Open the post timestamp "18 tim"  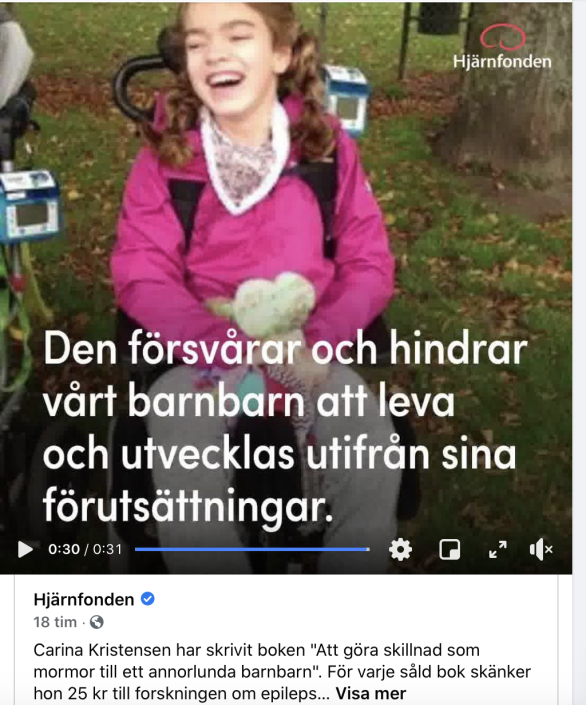[x=55, y=622]
